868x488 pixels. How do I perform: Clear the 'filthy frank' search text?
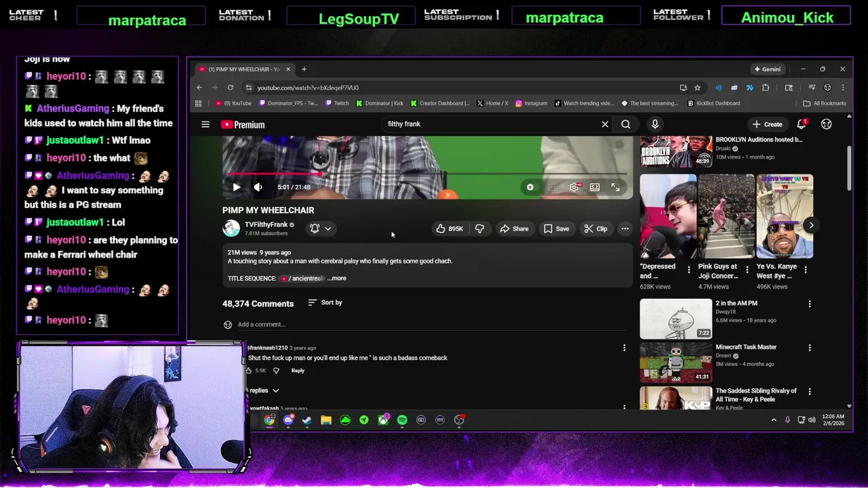[605, 124]
